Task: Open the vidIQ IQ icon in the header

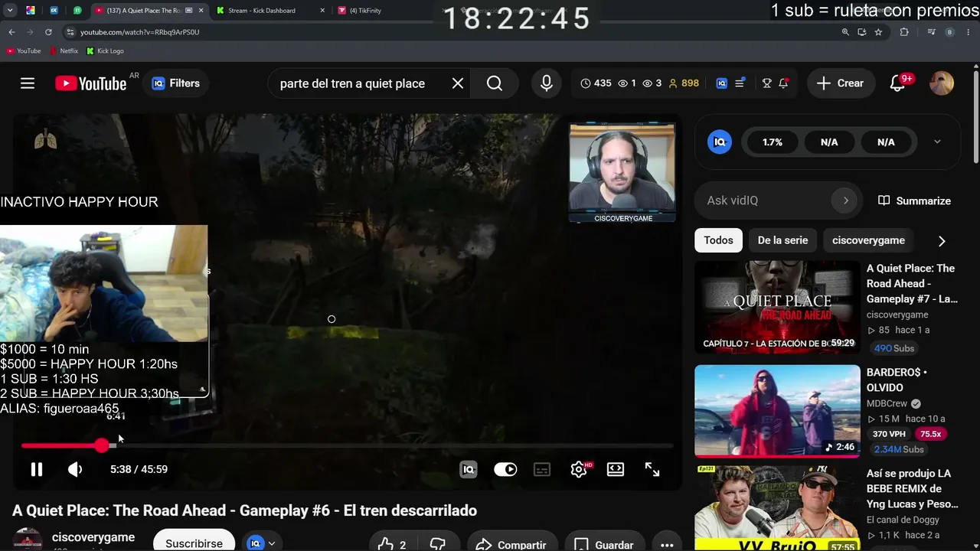Action: click(x=721, y=83)
